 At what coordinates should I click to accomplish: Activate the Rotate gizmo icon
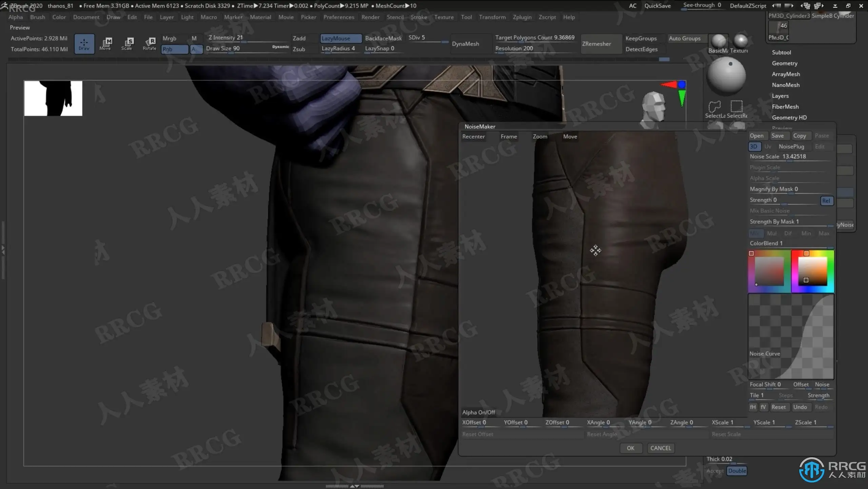(149, 43)
